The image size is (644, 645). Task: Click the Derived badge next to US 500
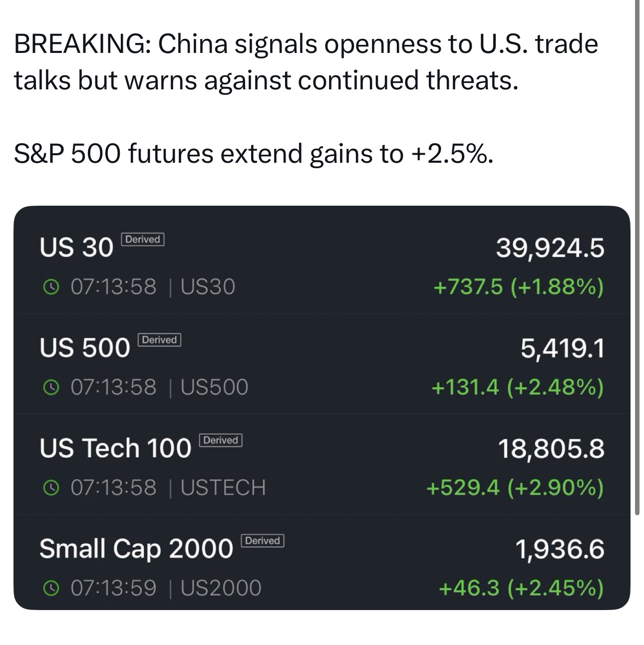(159, 340)
